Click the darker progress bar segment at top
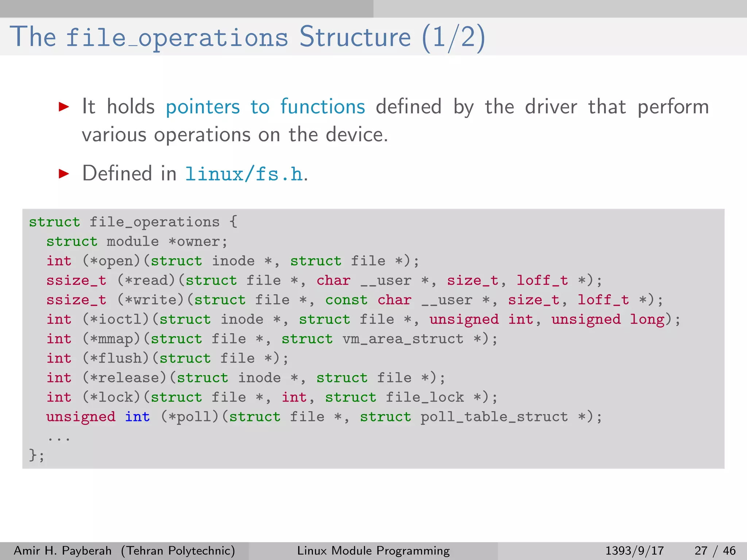Image resolution: width=747 pixels, height=560 pixels. tap(187, 9)
